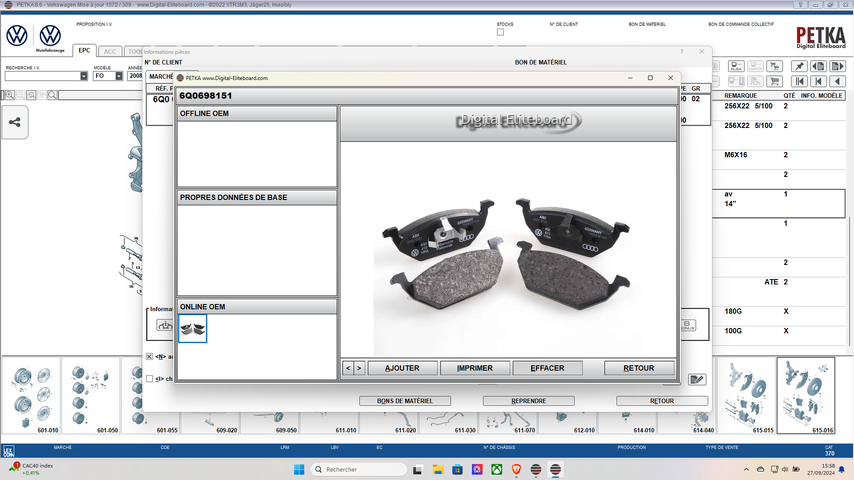This screenshot has height=480, width=854.
Task: Open illustration thumbnail 601-010
Action: [33, 396]
